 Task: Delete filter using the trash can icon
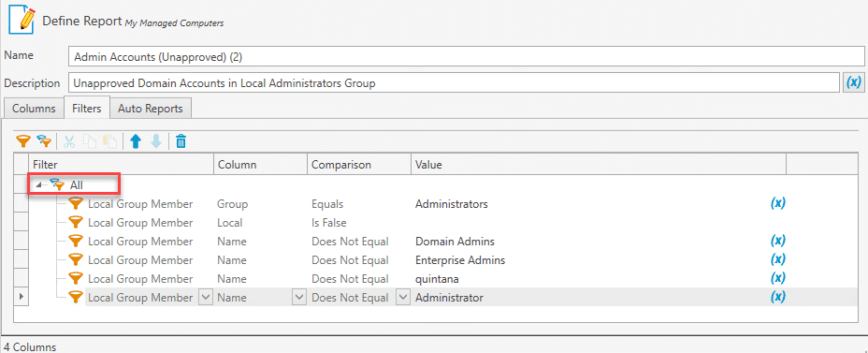(181, 142)
